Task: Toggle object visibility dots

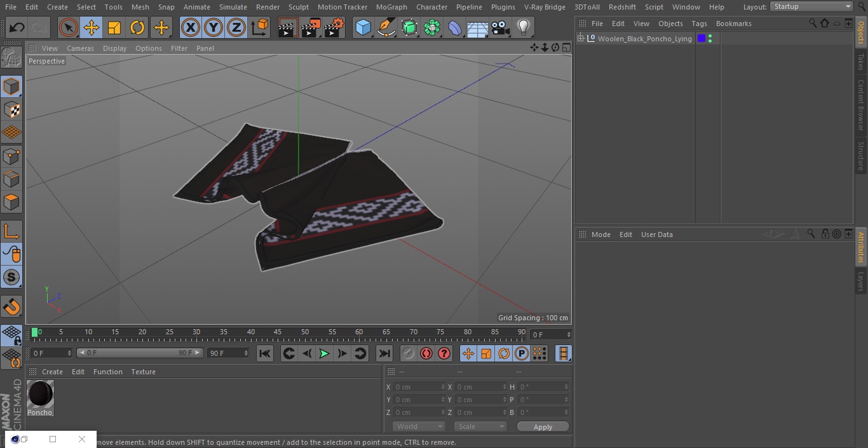Action: 710,39
